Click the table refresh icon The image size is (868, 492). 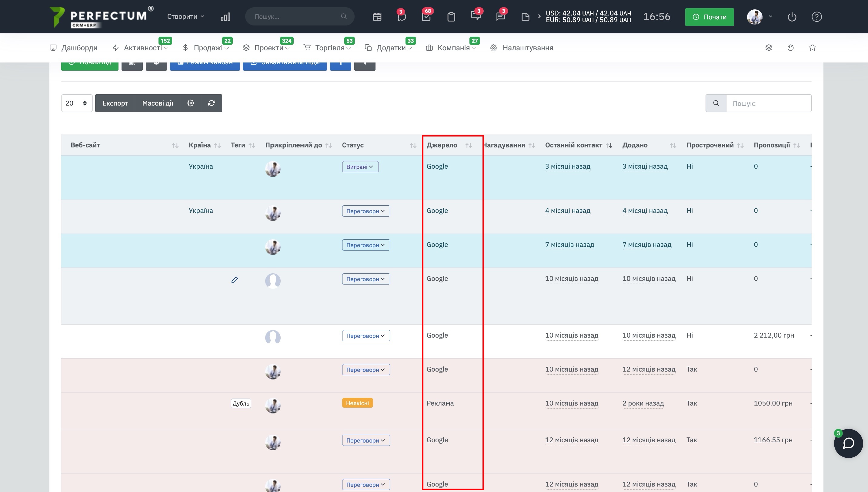coord(211,103)
